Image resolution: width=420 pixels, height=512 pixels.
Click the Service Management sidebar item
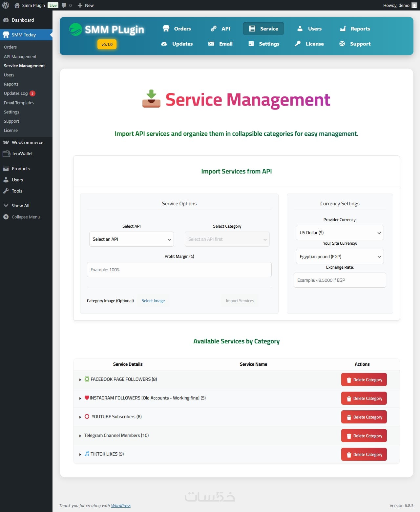[24, 66]
